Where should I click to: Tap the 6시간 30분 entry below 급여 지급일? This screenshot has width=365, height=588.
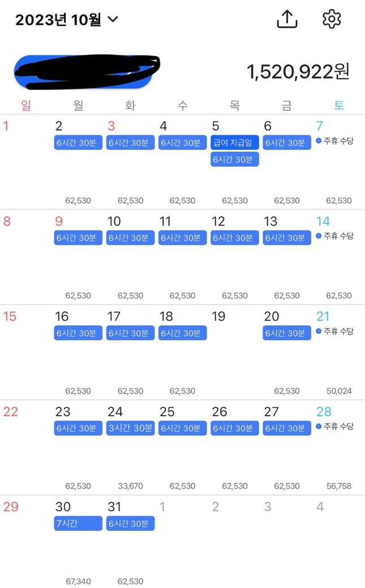click(x=235, y=159)
